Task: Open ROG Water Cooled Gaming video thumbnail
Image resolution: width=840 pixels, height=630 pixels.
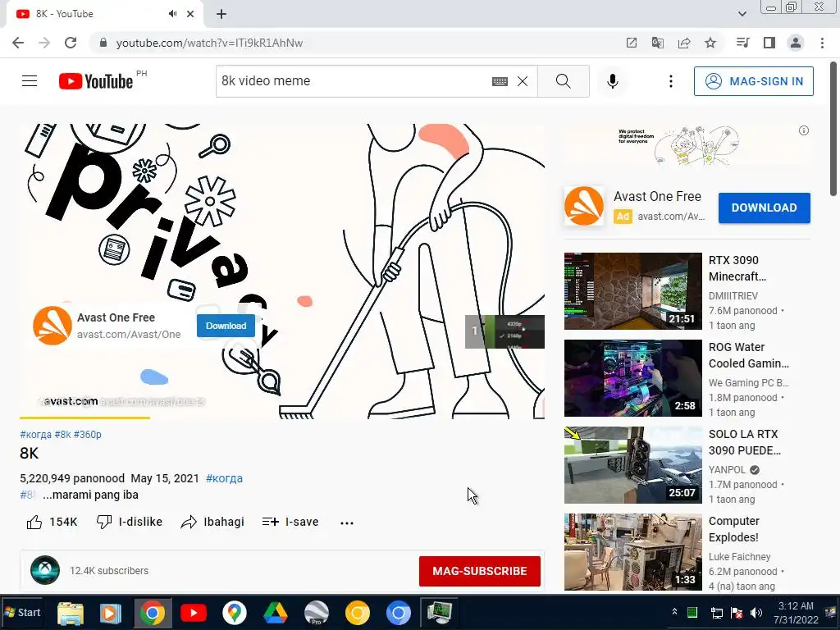Action: (632, 378)
